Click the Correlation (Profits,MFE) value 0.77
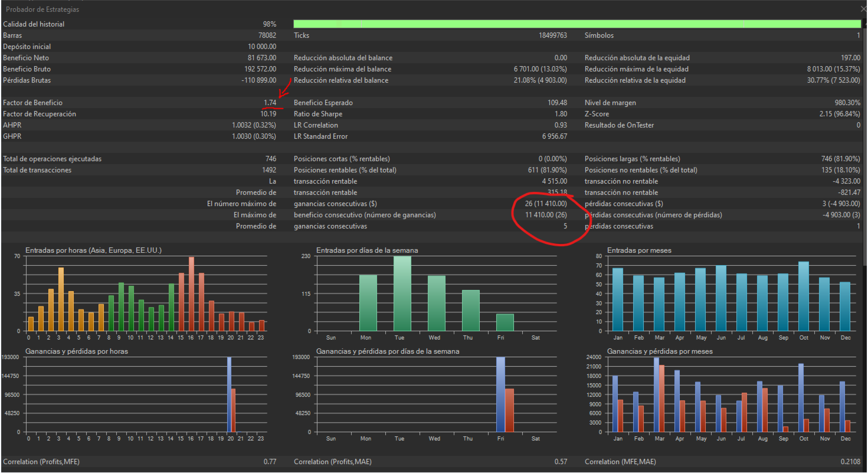 (270, 462)
